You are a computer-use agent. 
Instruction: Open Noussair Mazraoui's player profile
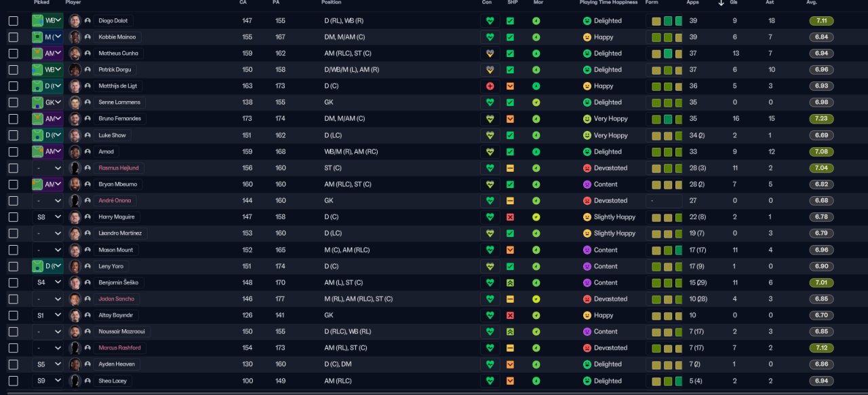point(122,332)
